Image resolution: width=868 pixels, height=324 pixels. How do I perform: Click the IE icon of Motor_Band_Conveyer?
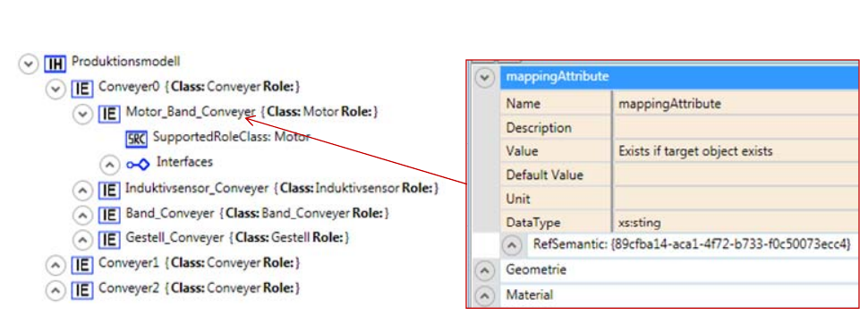(109, 114)
